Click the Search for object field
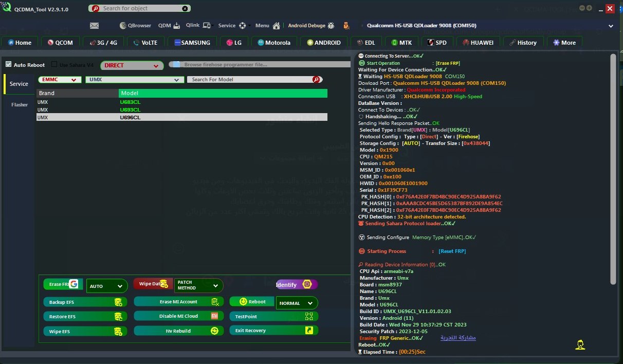This screenshot has width=623, height=364. tap(140, 8)
